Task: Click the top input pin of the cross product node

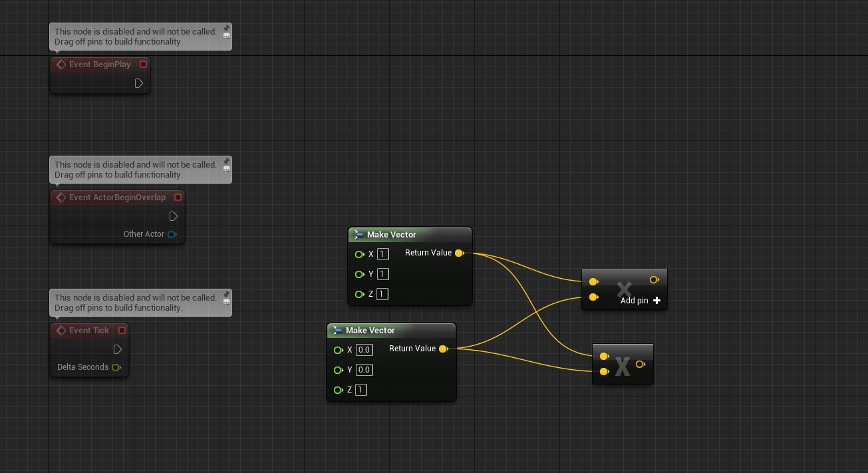Action: (x=604, y=356)
